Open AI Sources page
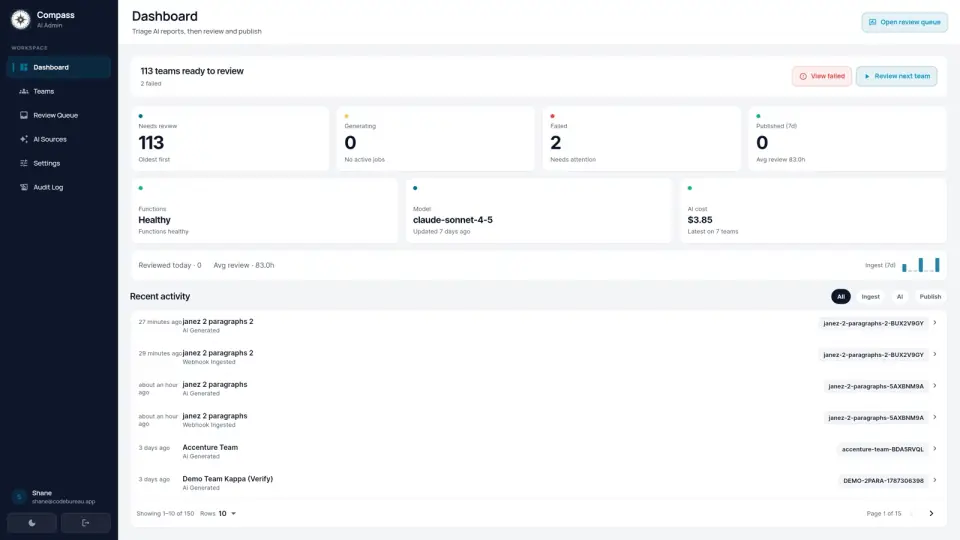 click(x=59, y=139)
